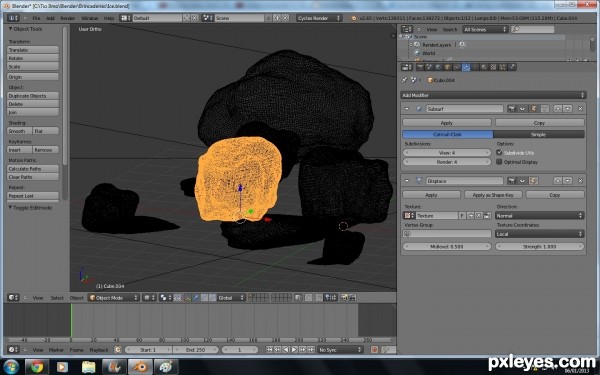Toggle Subsurf modifier edit mode display
This screenshot has width=600, height=375.
click(x=533, y=109)
